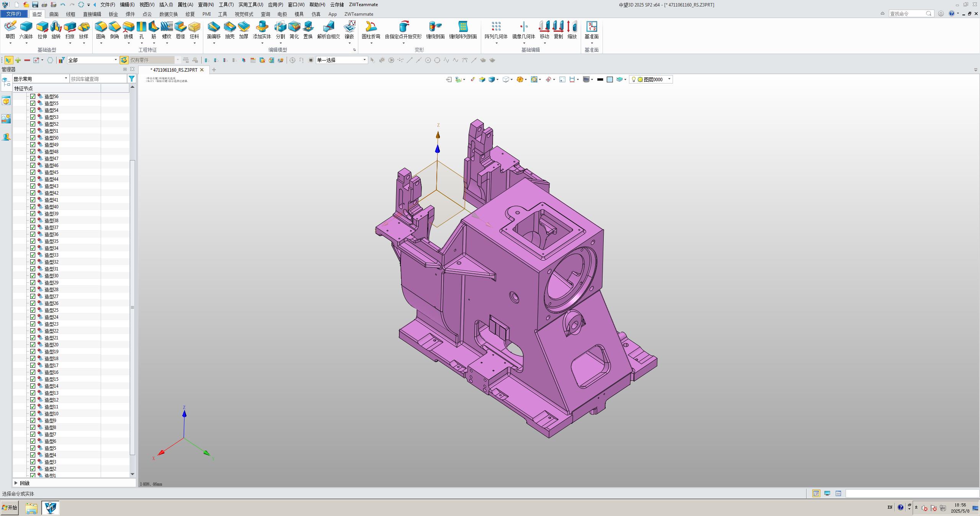Switch to the 钣金 sheet metal tab
The height and width of the screenshot is (516, 980).
click(113, 14)
